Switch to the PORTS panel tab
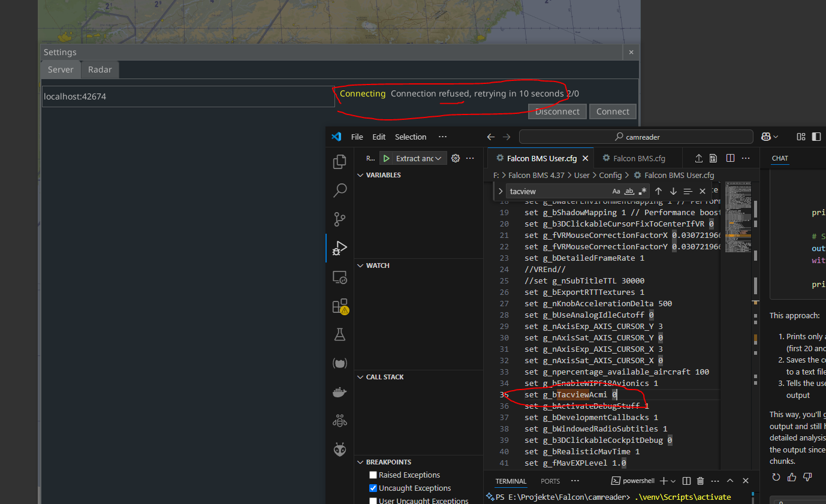826x504 pixels. pyautogui.click(x=550, y=481)
